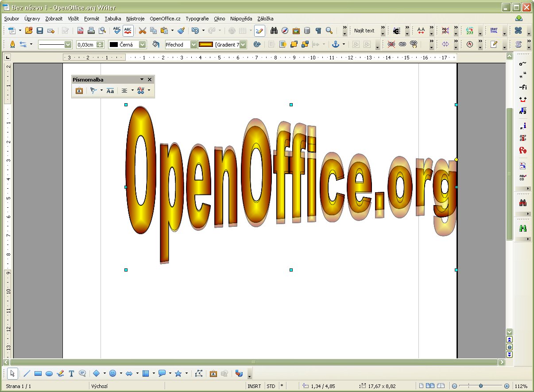This screenshot has height=392, width=534.
Task: Click the zoom-out minus button
Action: (x=454, y=386)
